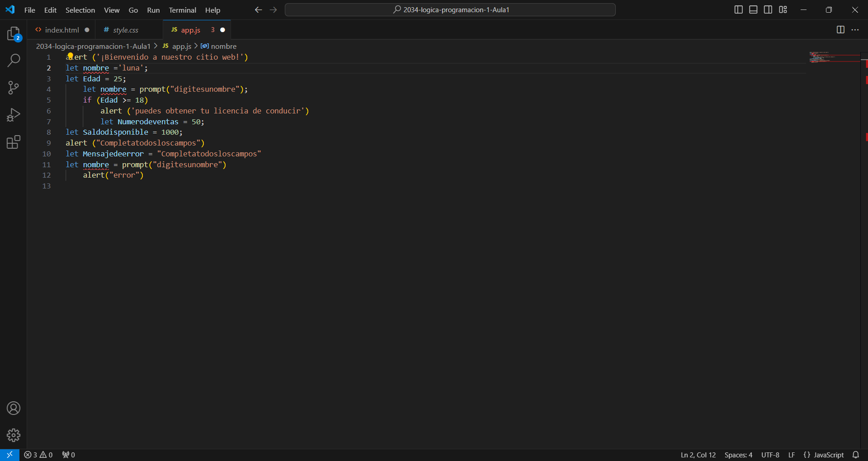This screenshot has height=461, width=868.
Task: Open the Extensions view
Action: [14, 142]
